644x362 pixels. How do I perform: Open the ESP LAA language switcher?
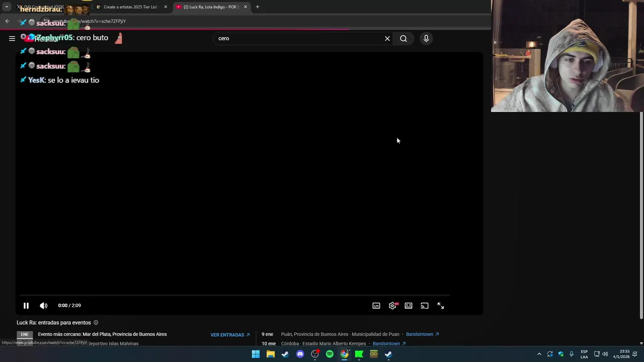tap(584, 354)
